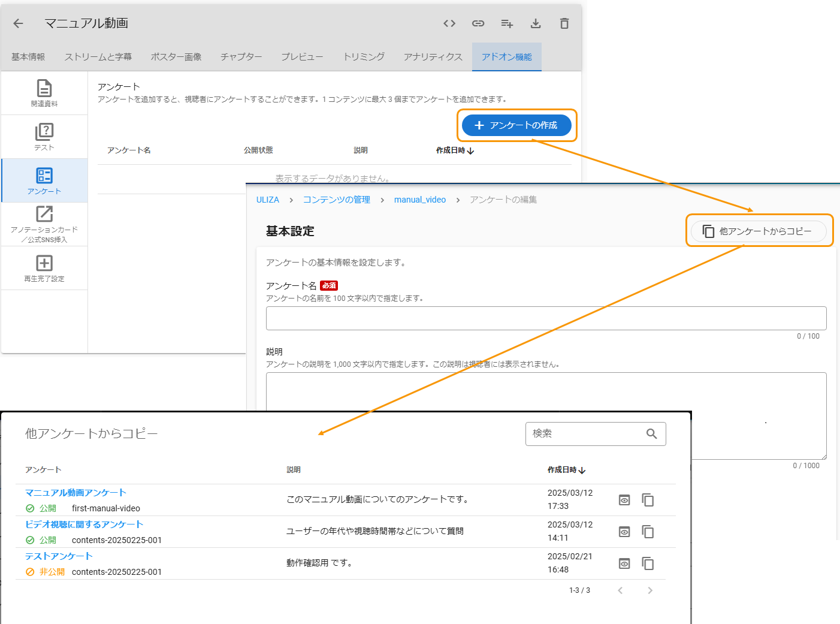Image resolution: width=840 pixels, height=624 pixels.
Task: Go to next page of survey list
Action: pyautogui.click(x=650, y=590)
